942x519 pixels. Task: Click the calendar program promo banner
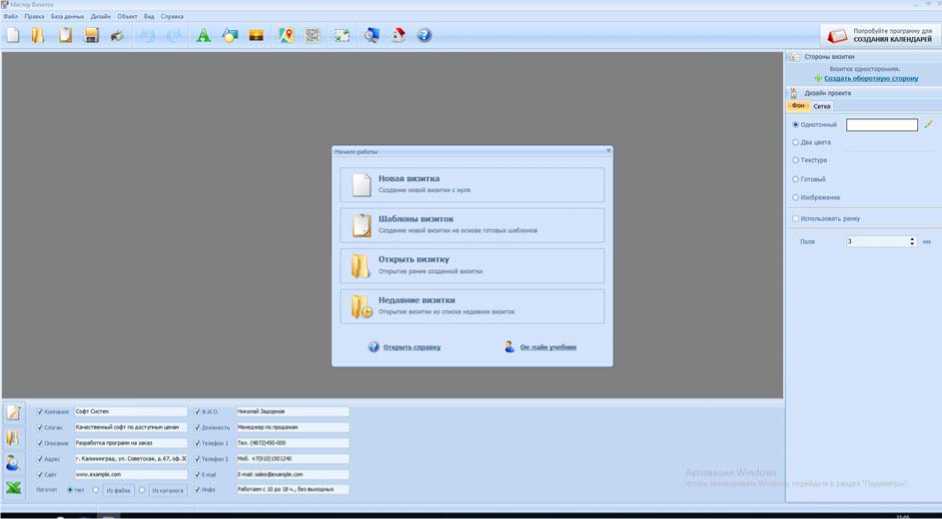pyautogui.click(x=879, y=35)
